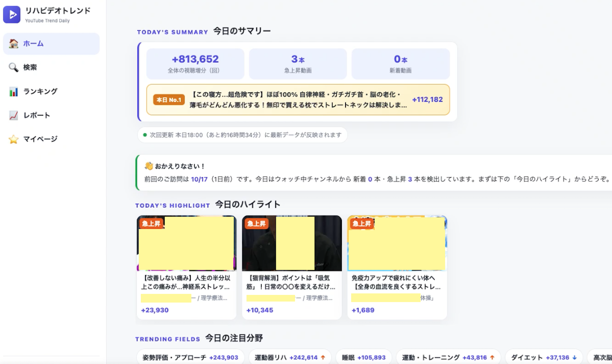Select the 運動器リハ field chip

[x=290, y=357]
